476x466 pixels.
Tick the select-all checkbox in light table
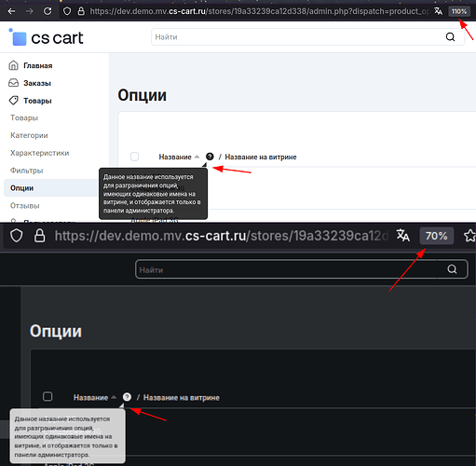[x=134, y=157]
